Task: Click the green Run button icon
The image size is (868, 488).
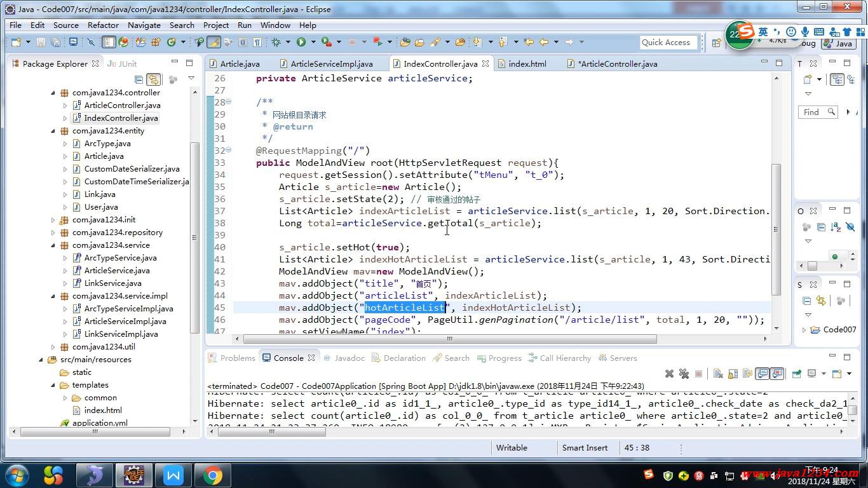Action: 301,42
